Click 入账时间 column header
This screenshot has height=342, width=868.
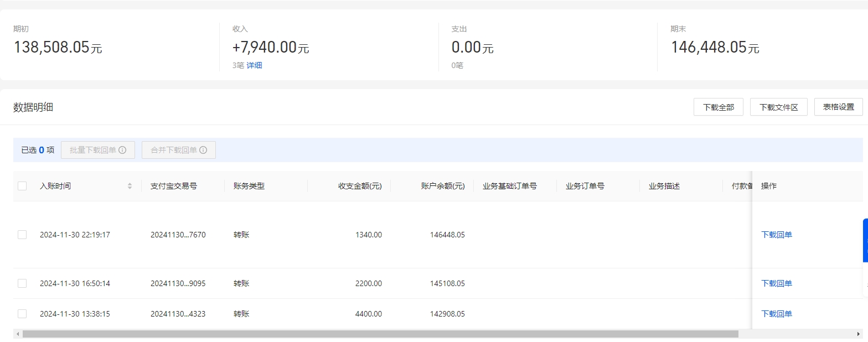(55, 186)
